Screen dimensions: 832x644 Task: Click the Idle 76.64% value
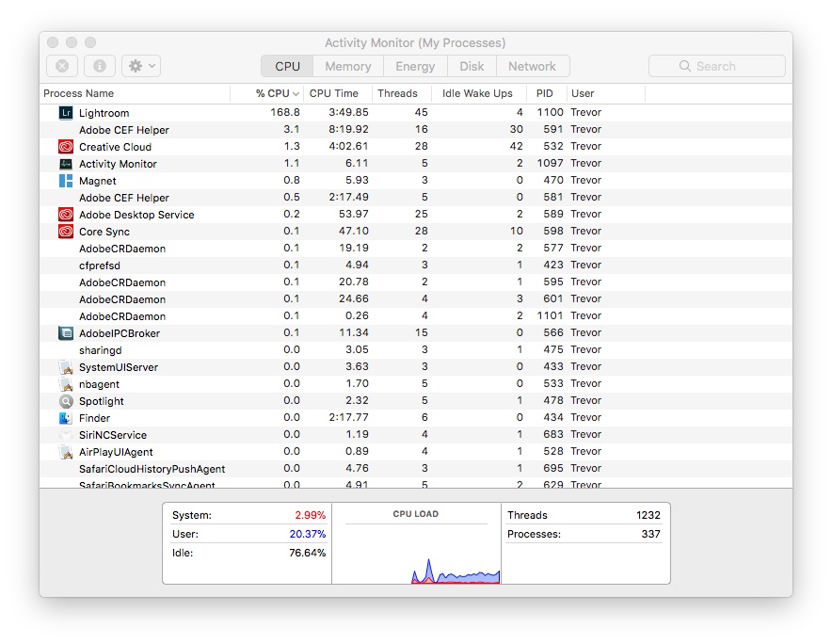(x=307, y=553)
